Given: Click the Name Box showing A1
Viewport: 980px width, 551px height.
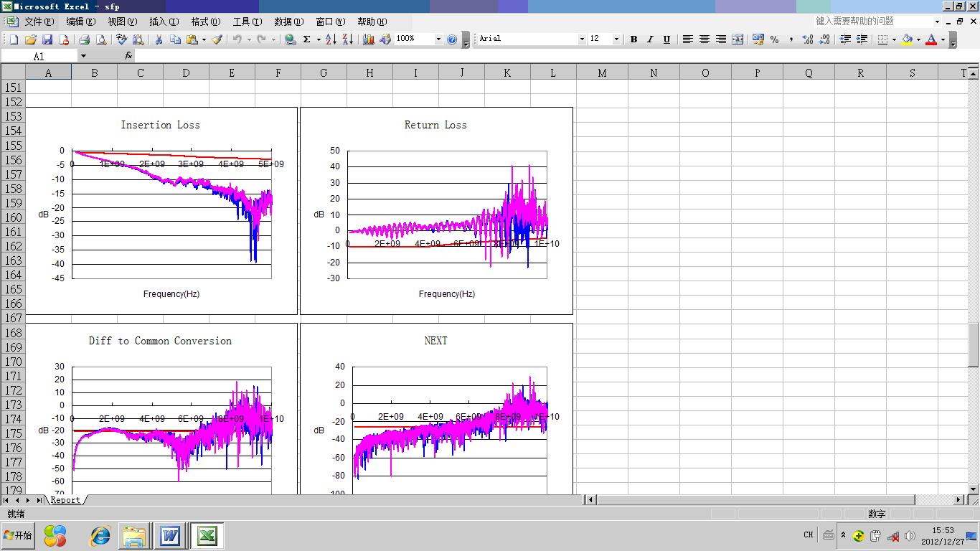Looking at the screenshot, I should pyautogui.click(x=39, y=56).
